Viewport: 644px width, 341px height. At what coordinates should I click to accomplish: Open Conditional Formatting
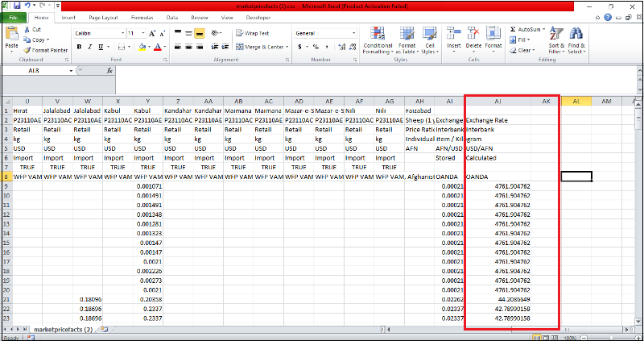tap(378, 35)
